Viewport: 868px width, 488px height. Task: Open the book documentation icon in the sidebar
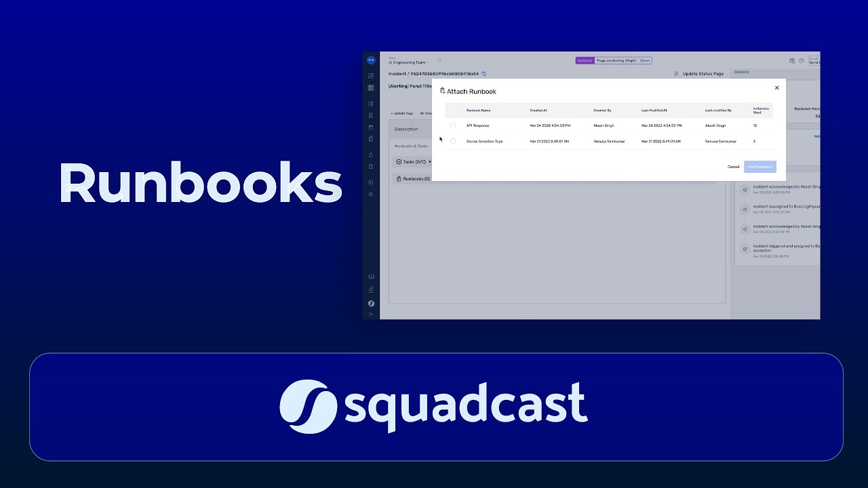click(371, 277)
